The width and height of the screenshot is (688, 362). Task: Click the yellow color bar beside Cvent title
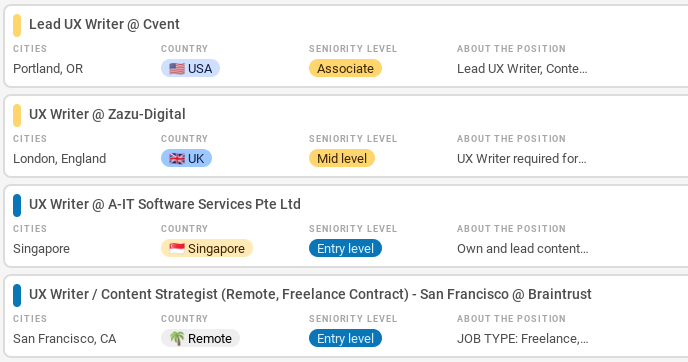pos(17,25)
